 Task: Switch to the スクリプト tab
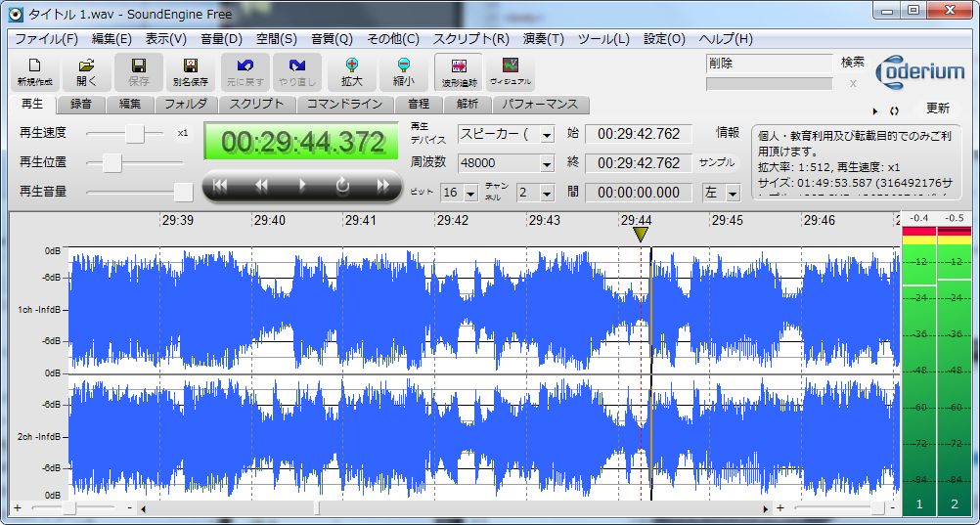tap(256, 105)
